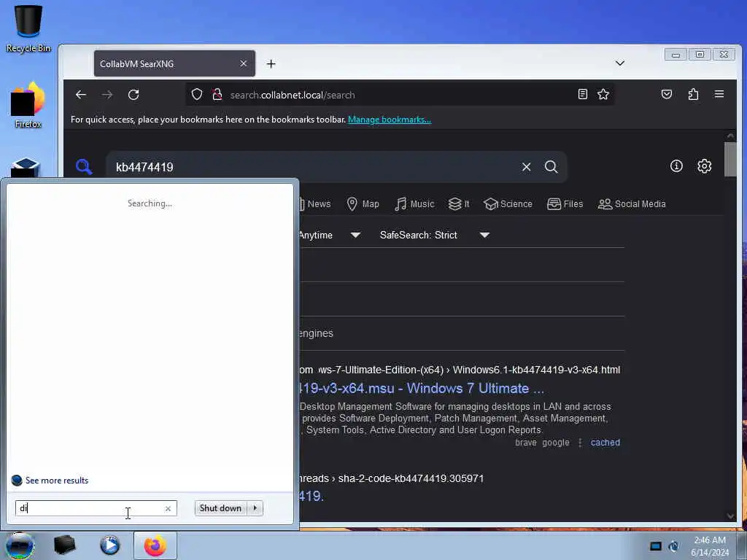
Task: Close the CollabVM SearXNG tab
Action: (244, 63)
